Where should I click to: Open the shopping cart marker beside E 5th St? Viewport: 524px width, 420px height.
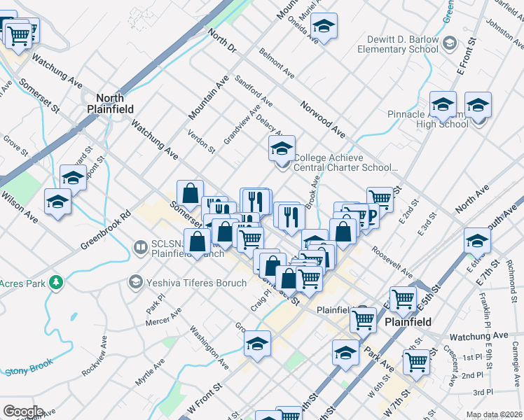pyautogui.click(x=403, y=301)
